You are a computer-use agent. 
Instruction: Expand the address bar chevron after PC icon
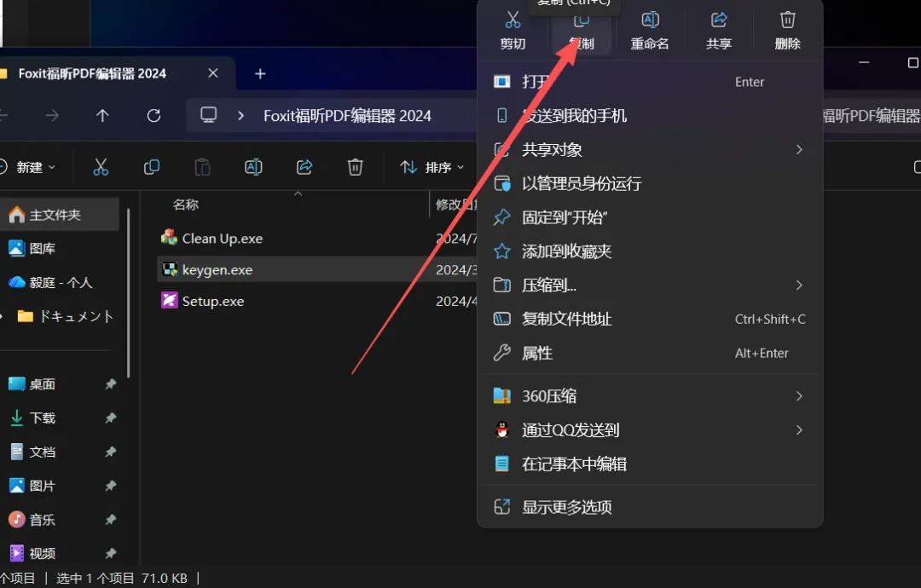[x=240, y=116]
